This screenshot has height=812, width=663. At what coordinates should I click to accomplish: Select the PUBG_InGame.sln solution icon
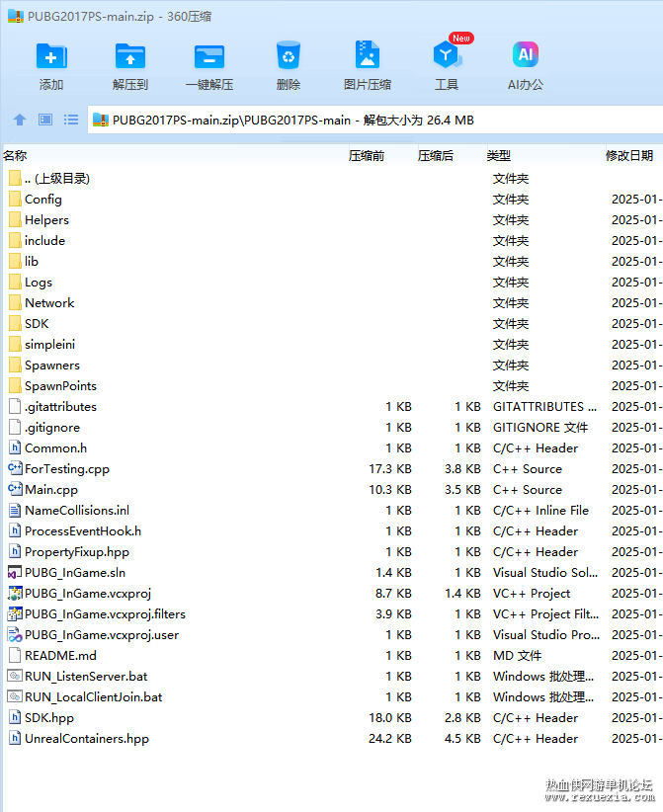click(x=15, y=573)
